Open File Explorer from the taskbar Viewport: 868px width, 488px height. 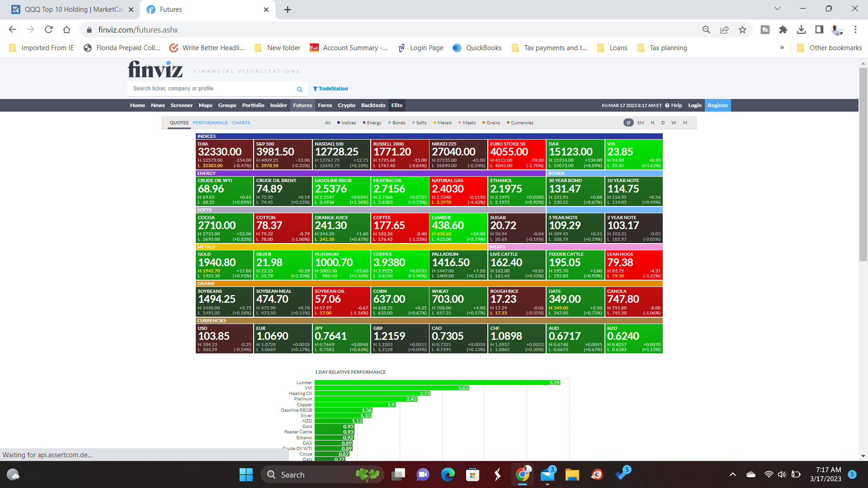pos(572,474)
